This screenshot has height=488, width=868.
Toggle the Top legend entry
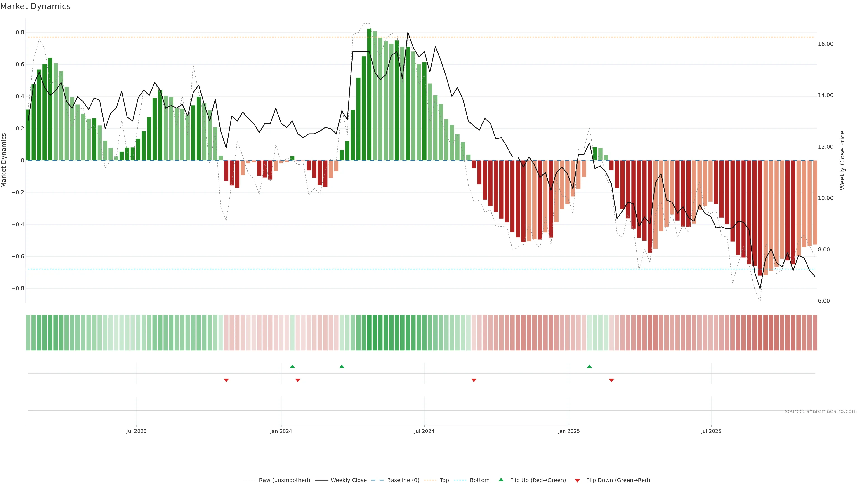coord(444,480)
